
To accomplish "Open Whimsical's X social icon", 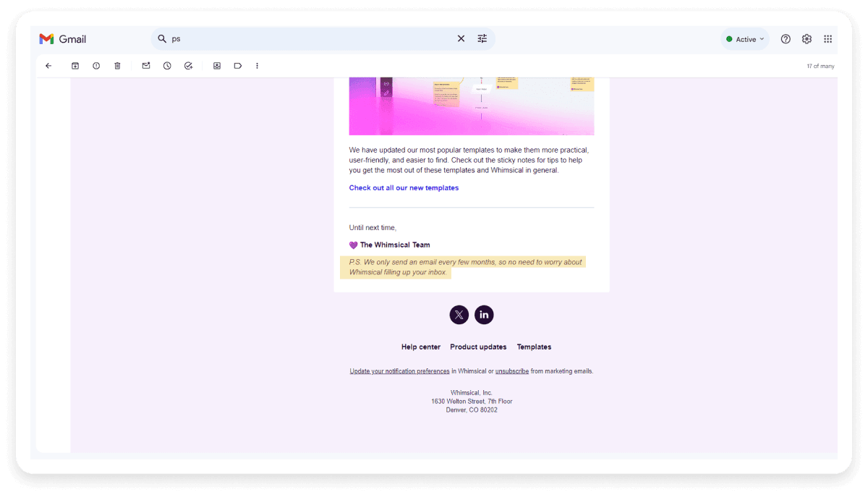I will click(x=459, y=315).
